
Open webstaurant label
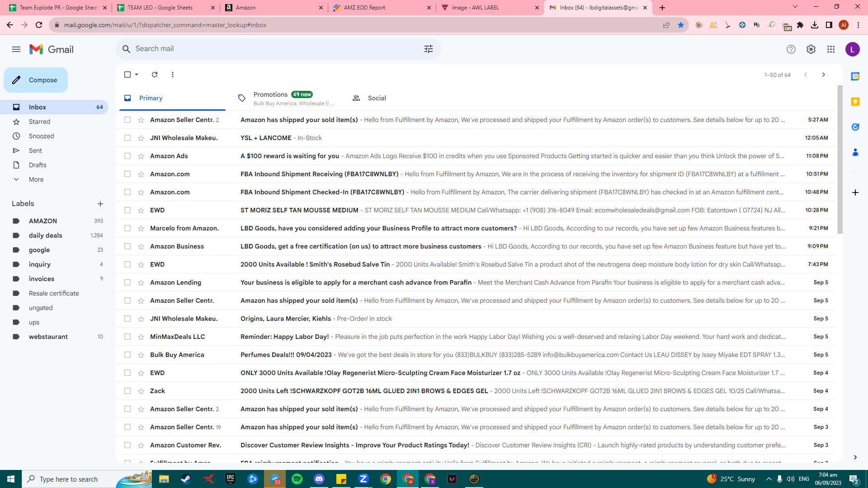coord(54,337)
